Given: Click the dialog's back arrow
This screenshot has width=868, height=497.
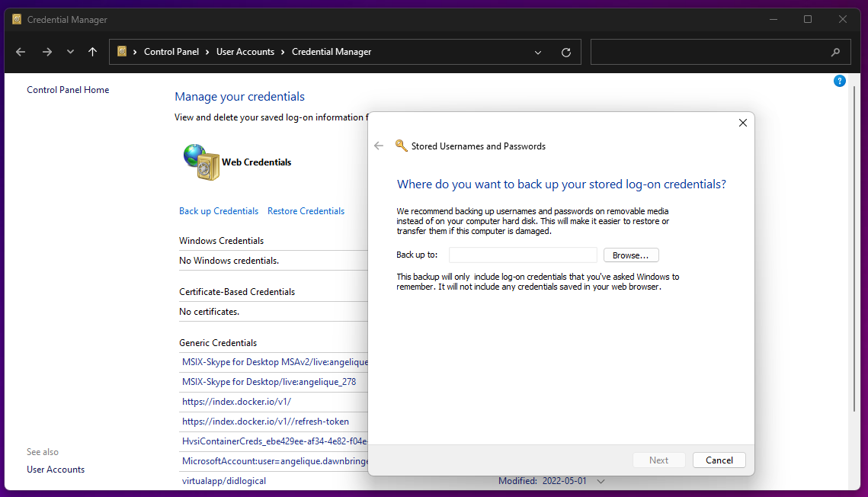Looking at the screenshot, I should pyautogui.click(x=379, y=146).
